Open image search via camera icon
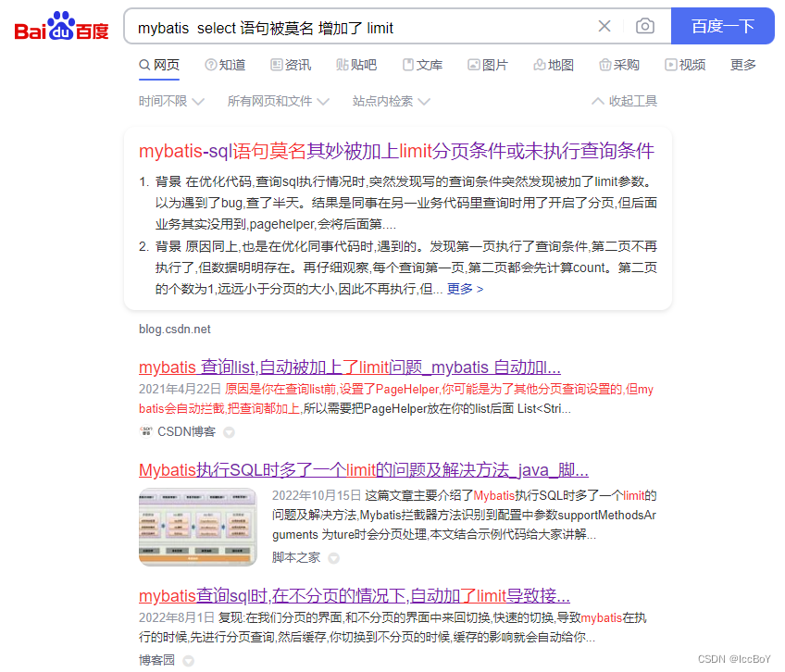The image size is (785, 672). click(645, 26)
